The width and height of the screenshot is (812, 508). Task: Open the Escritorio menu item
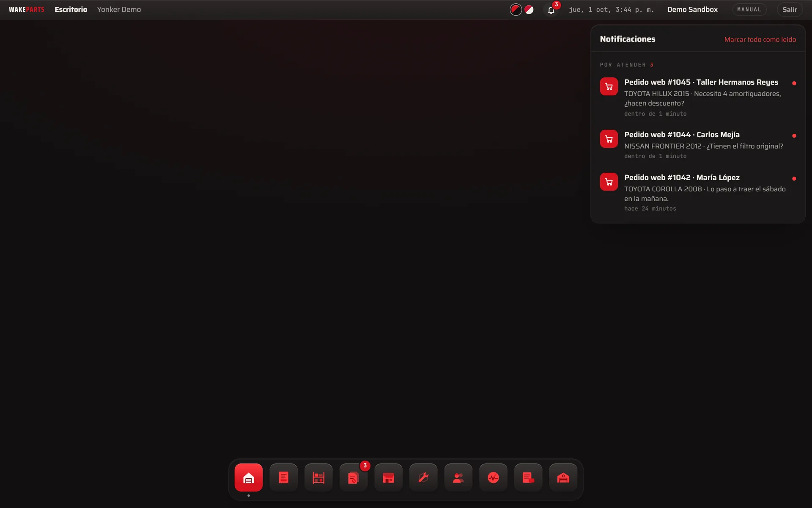[x=71, y=9]
